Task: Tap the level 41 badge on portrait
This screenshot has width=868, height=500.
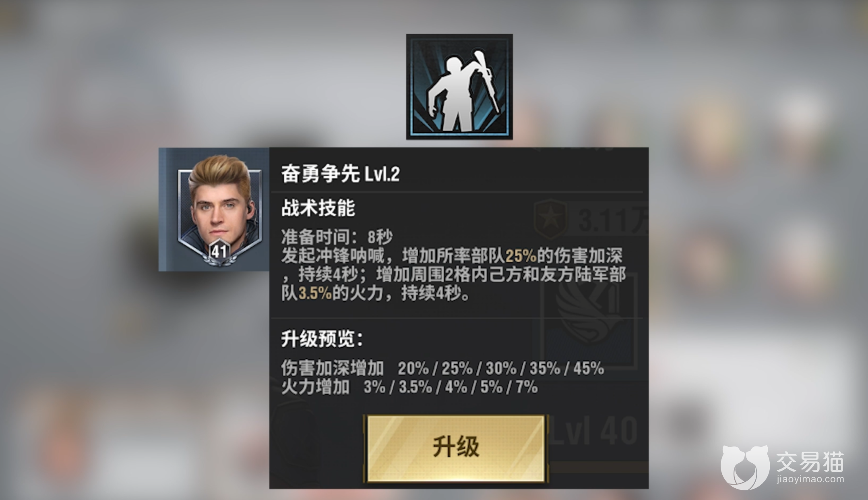Action: tap(219, 252)
